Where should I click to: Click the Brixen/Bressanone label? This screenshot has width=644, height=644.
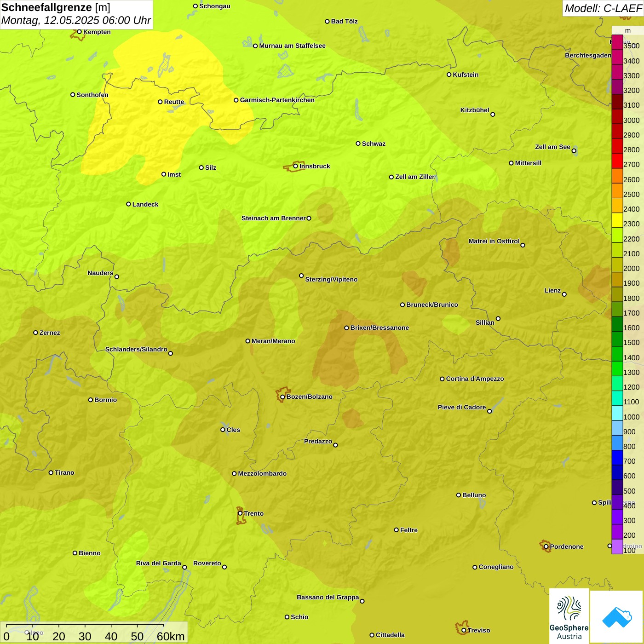click(379, 328)
